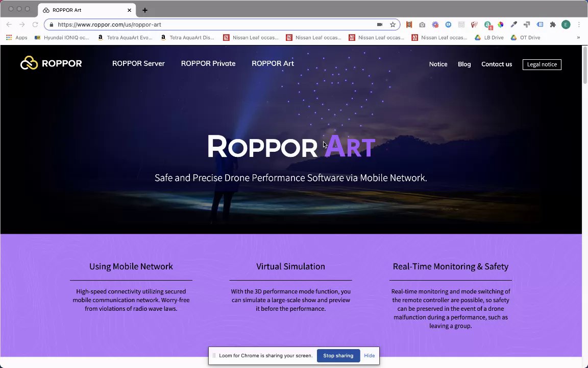Screen dimensions: 588x368
Task: Go to the Notice page
Action: click(x=438, y=64)
